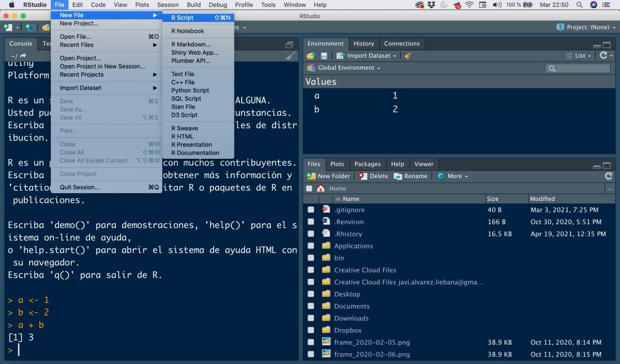Viewport: 620px width, 364px height.
Task: Open the Plots tab in lower pane
Action: coord(337,164)
